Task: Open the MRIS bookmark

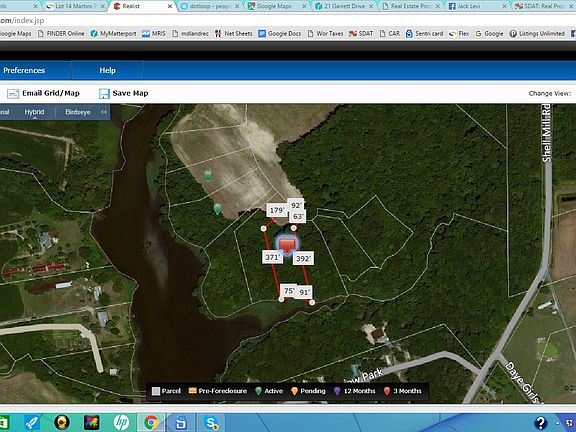Action: tap(154, 33)
